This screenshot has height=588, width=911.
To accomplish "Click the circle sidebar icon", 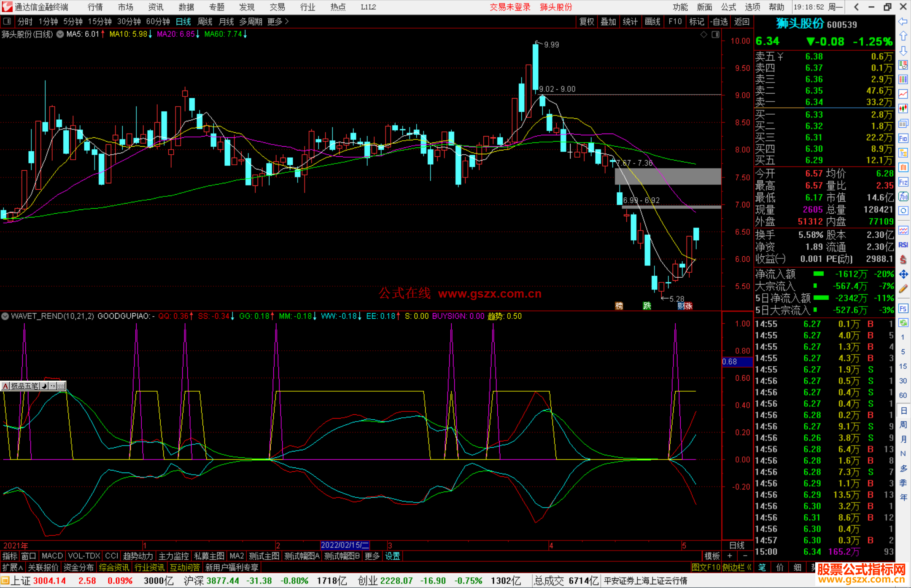I will [903, 211].
